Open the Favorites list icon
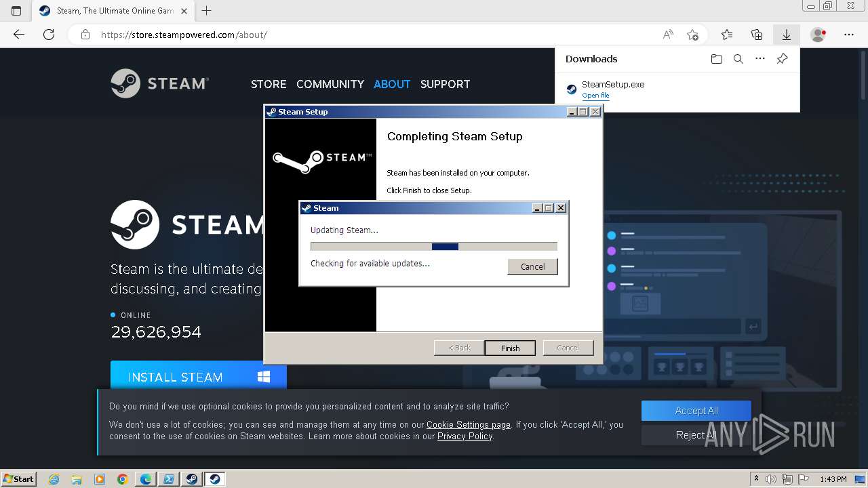Viewport: 868px width, 488px height. point(727,35)
